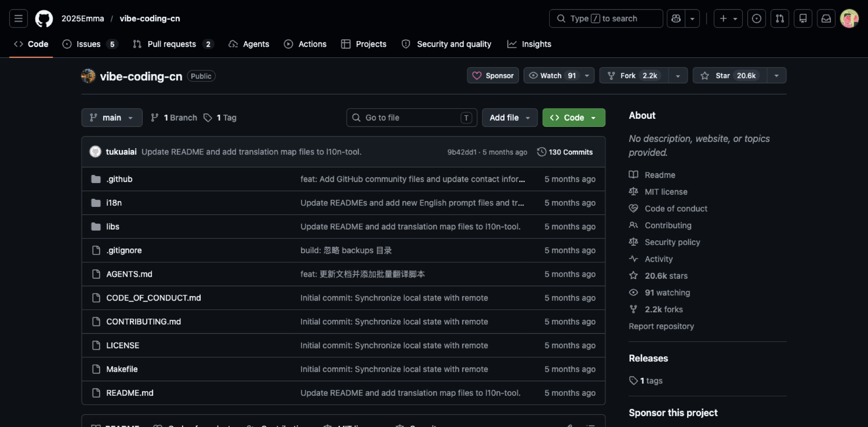The width and height of the screenshot is (868, 427).
Task: View the 130 Commits history
Action: click(x=565, y=152)
